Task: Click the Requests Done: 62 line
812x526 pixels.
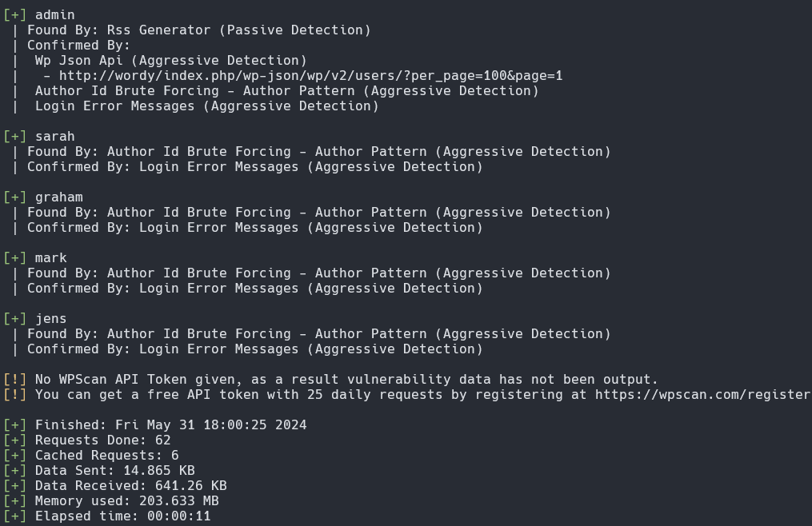Action: click(x=102, y=440)
